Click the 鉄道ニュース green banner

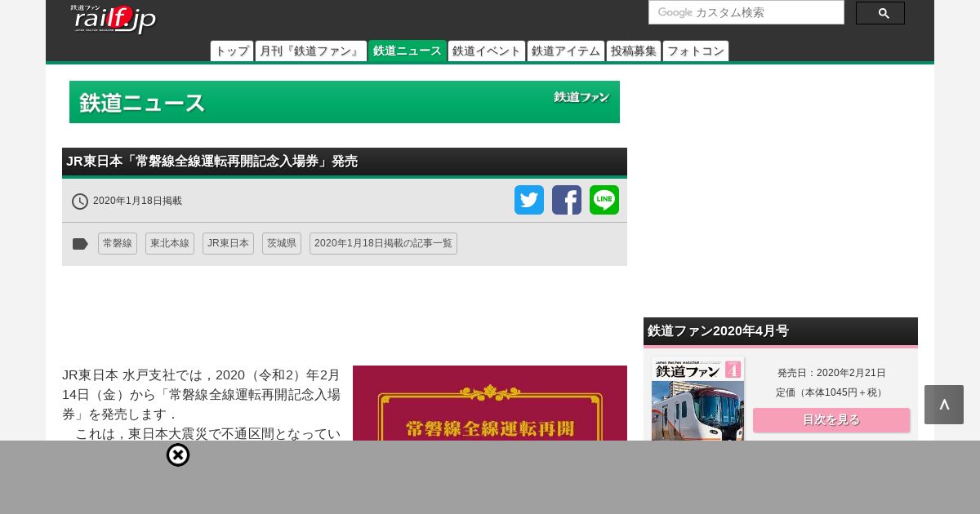(345, 102)
